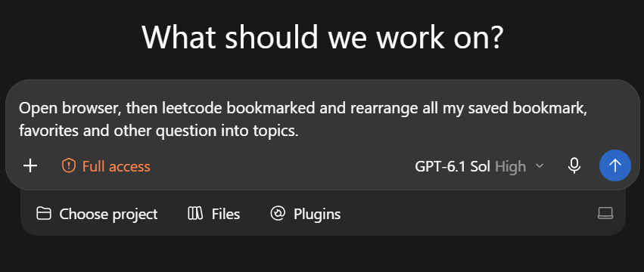
Task: Click inside the prompt text input box
Action: [x=322, y=119]
